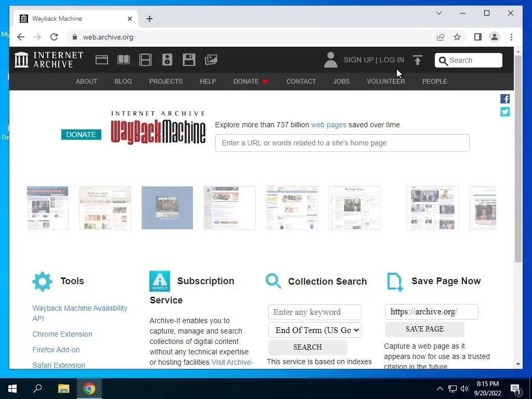
Task: Focus the Wayback URL search field
Action: click(x=342, y=143)
